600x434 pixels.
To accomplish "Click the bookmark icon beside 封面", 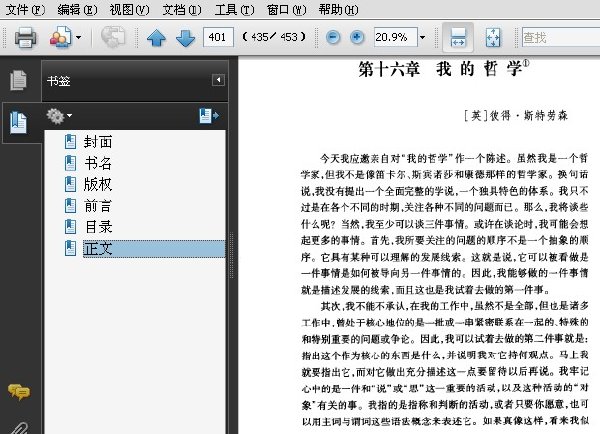I will point(70,142).
